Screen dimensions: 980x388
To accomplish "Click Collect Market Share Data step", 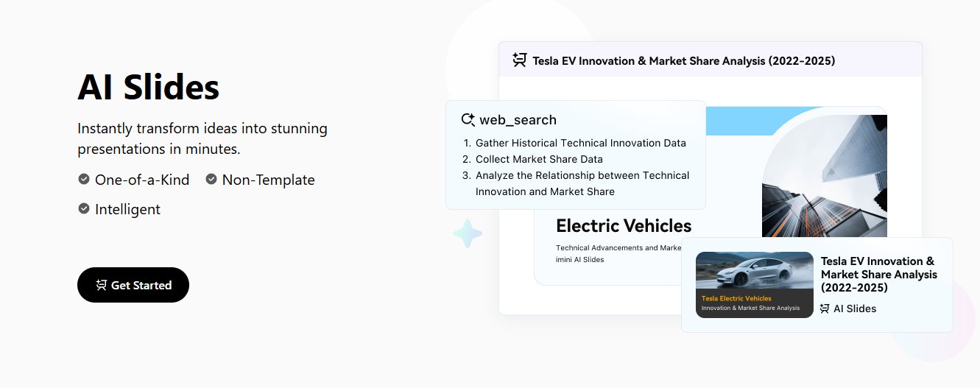I will 539,159.
